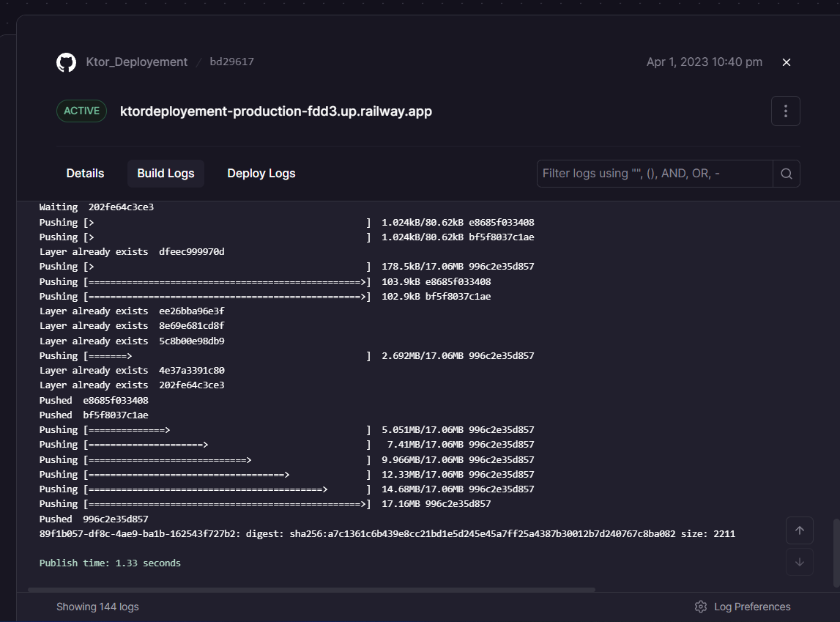Screen dimensions: 840x622
Task: Click the horizontal scrollbar below the logs
Action: pyautogui.click(x=315, y=589)
